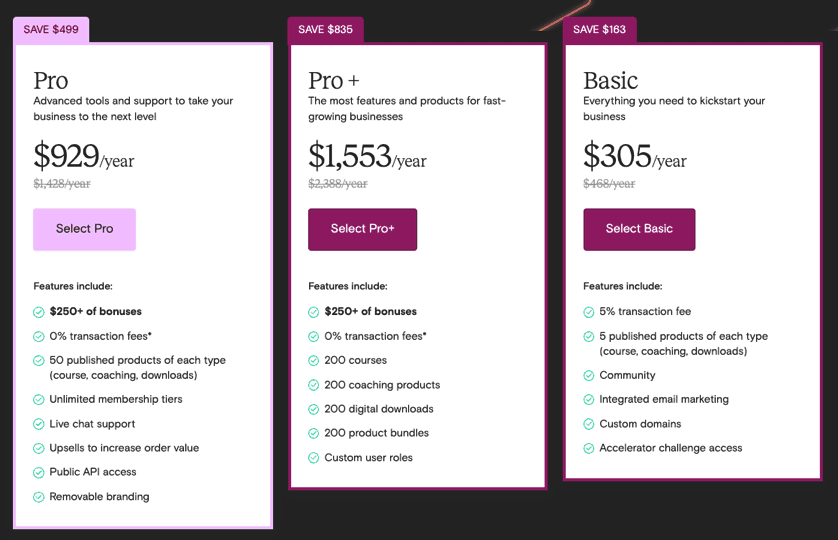Screen dimensions: 838x540
Task: Click checkmark icon next to Removable branding
Action: 39,497
